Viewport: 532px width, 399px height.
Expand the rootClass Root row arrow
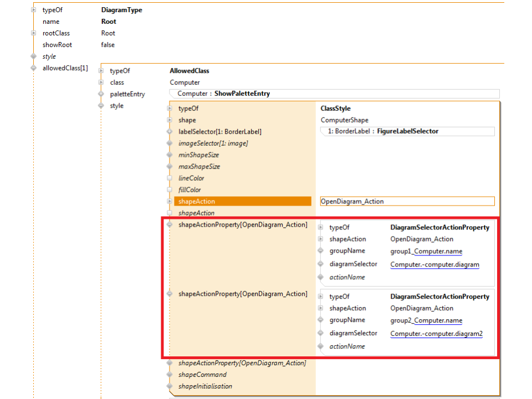point(34,33)
